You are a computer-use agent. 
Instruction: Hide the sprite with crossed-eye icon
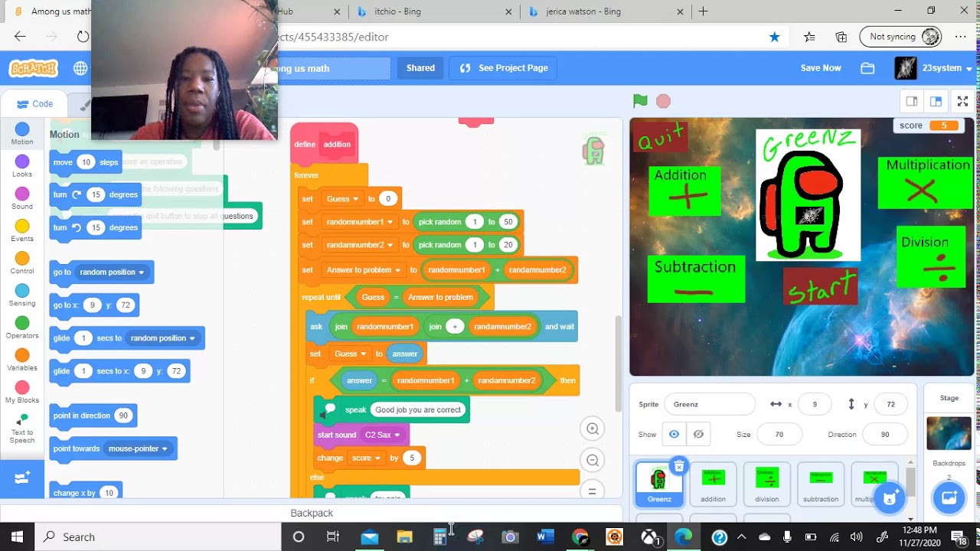click(698, 434)
